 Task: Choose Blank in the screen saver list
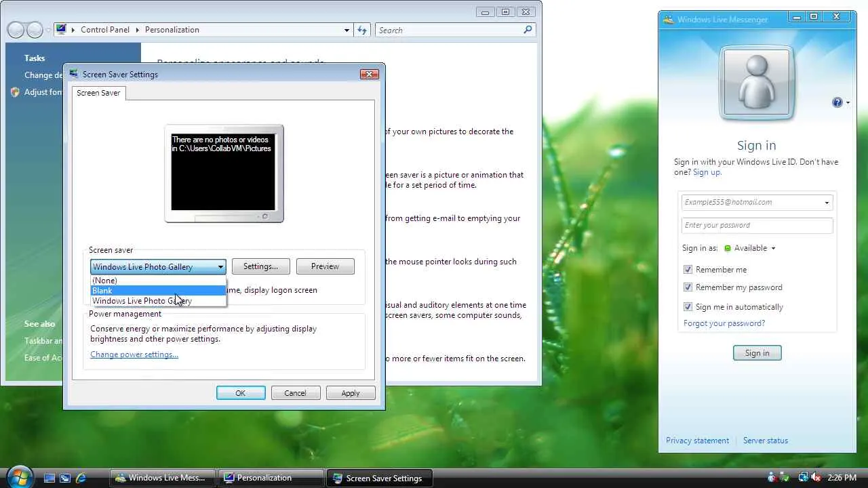tap(158, 291)
